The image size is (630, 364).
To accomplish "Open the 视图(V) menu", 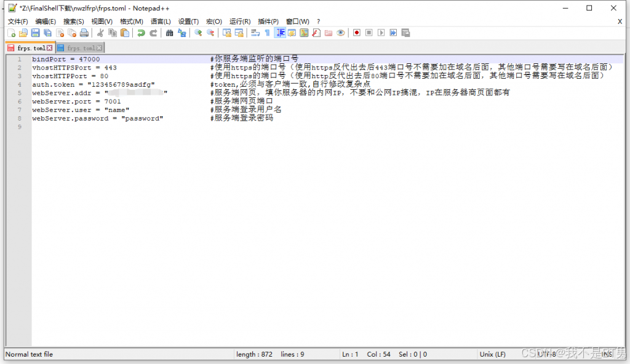I will (102, 22).
